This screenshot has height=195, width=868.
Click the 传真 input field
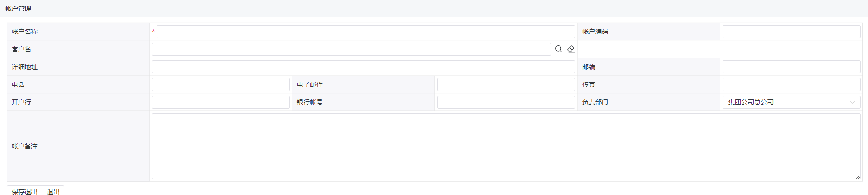(791, 84)
